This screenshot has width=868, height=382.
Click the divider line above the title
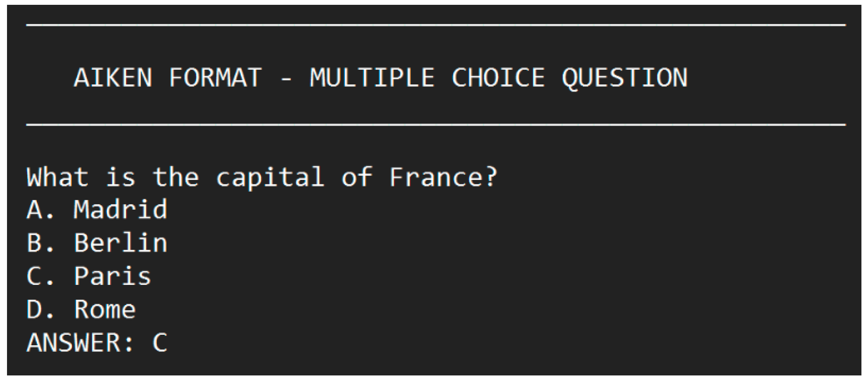(436, 25)
